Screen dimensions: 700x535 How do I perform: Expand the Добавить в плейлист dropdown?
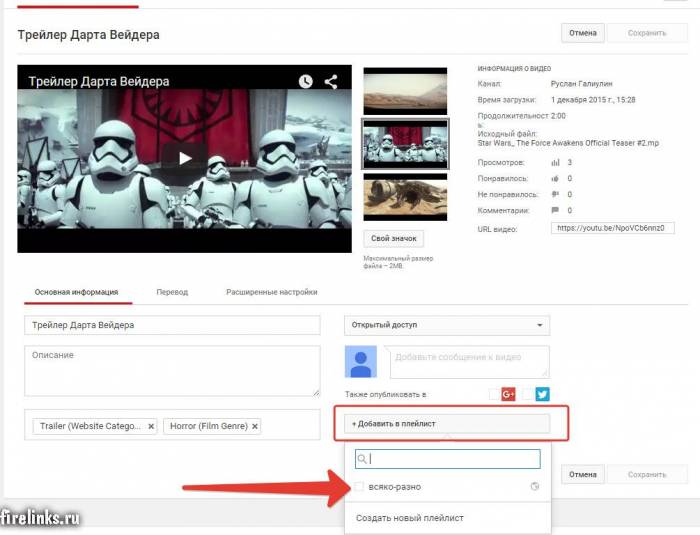coord(446,423)
